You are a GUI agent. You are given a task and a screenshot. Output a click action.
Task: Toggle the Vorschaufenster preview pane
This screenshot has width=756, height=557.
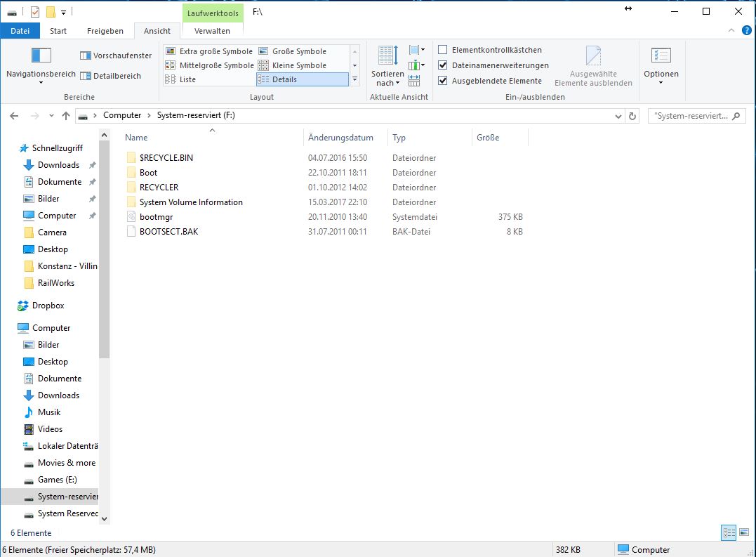(116, 55)
